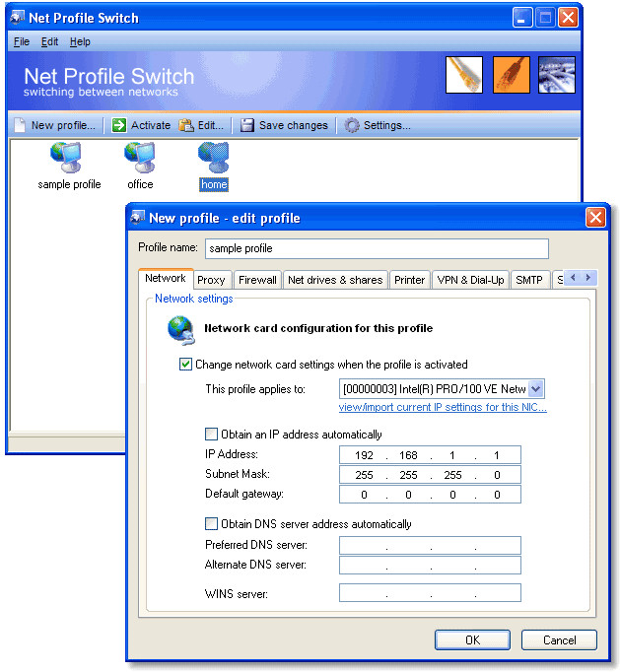
Task: Switch to the Network tab
Action: click(x=166, y=278)
